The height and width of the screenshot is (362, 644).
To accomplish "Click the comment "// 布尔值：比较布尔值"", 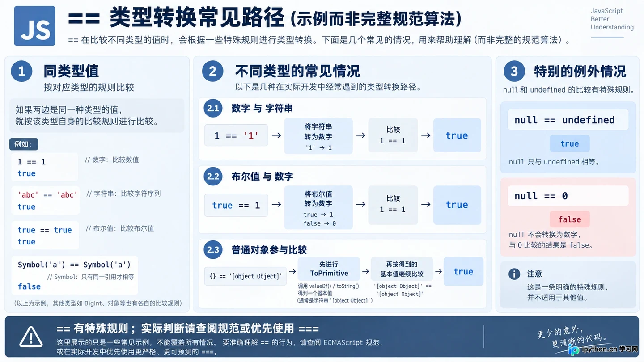I will (x=120, y=228).
